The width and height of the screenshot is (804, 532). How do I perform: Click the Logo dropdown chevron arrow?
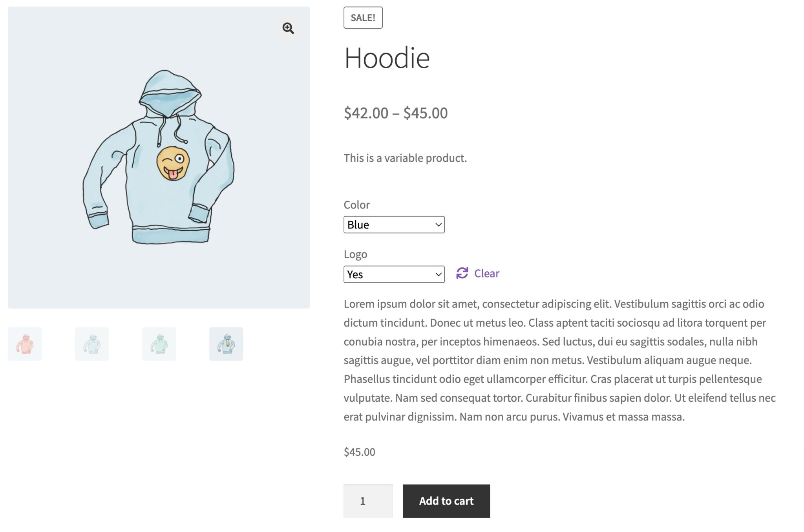tap(439, 274)
